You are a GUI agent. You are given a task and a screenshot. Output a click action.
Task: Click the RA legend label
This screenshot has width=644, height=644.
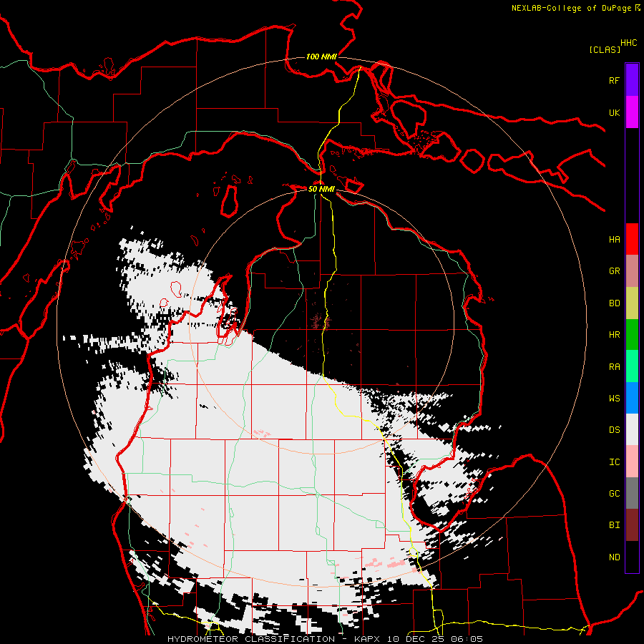click(x=614, y=367)
